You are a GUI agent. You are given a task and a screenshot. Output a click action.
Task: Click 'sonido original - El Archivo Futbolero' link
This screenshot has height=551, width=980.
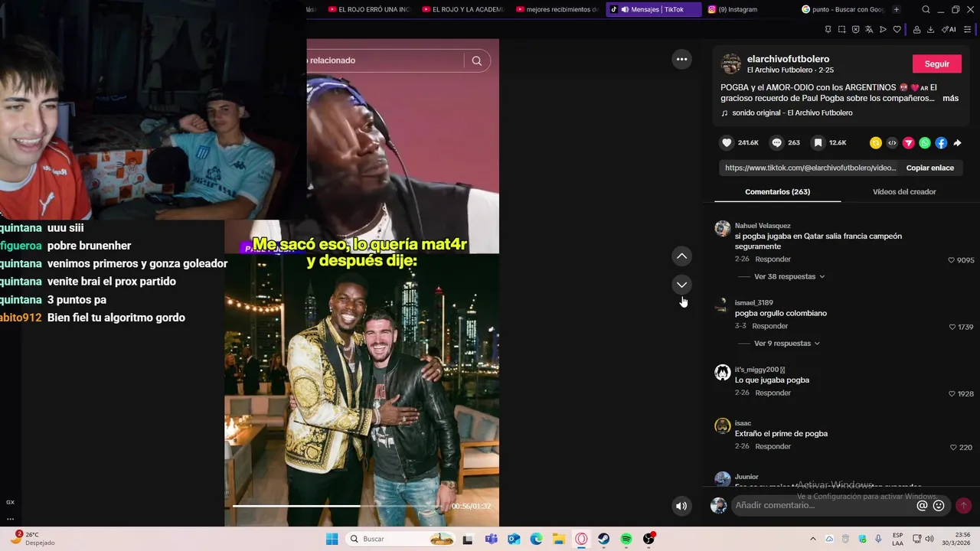tap(792, 113)
